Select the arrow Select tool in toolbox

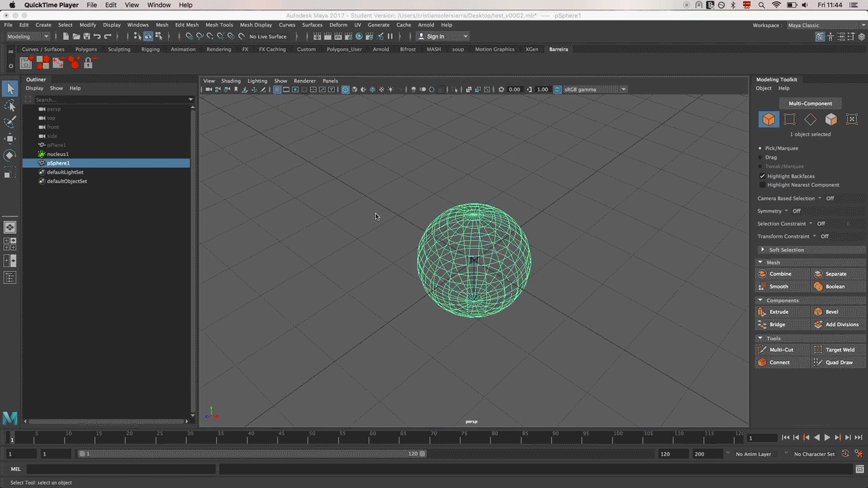click(x=10, y=89)
